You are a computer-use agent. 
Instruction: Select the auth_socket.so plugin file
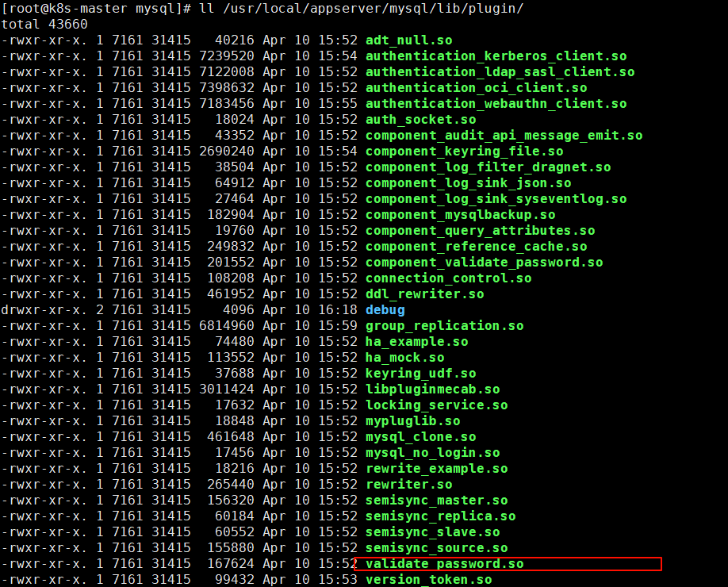pyautogui.click(x=420, y=120)
